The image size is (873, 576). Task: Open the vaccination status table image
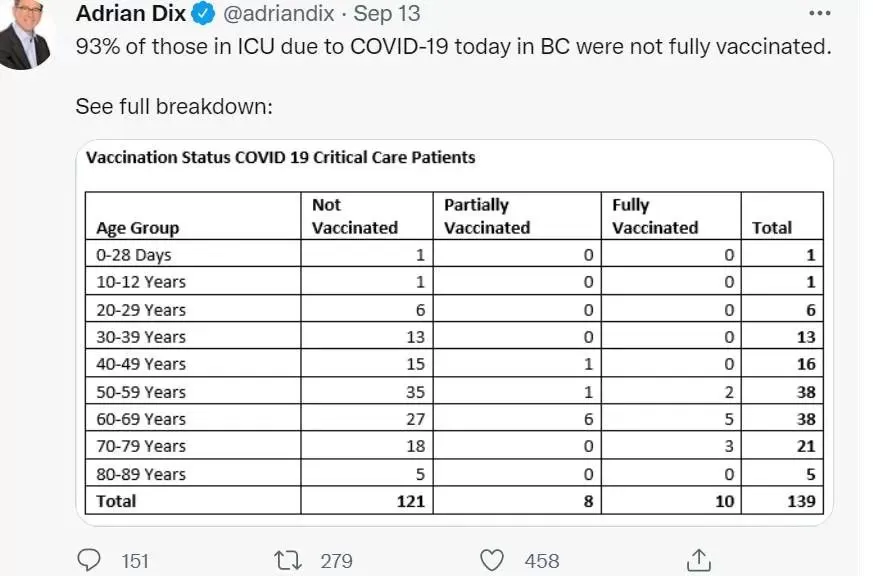(x=454, y=333)
